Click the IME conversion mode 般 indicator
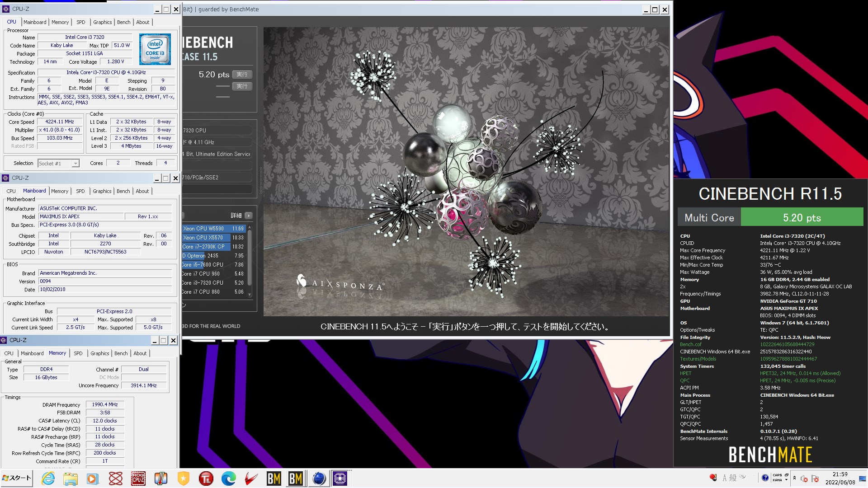Viewport: 868px width, 488px height. [733, 478]
